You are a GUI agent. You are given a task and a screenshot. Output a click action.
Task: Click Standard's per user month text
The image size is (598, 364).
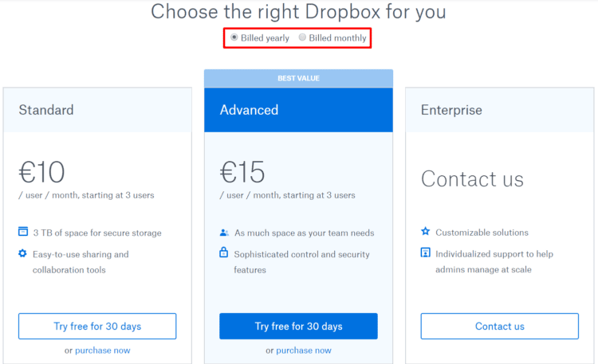(86, 195)
